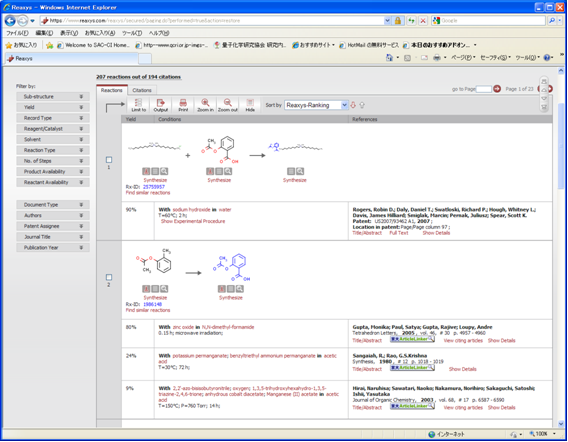The width and height of the screenshot is (568, 442).
Task: Click the ascending sort arrow icon
Action: (362, 105)
